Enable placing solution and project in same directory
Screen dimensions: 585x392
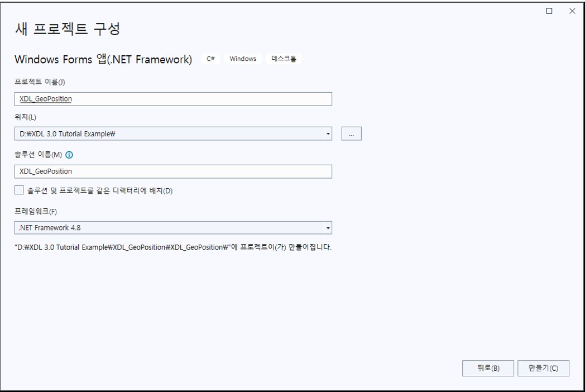(x=19, y=190)
